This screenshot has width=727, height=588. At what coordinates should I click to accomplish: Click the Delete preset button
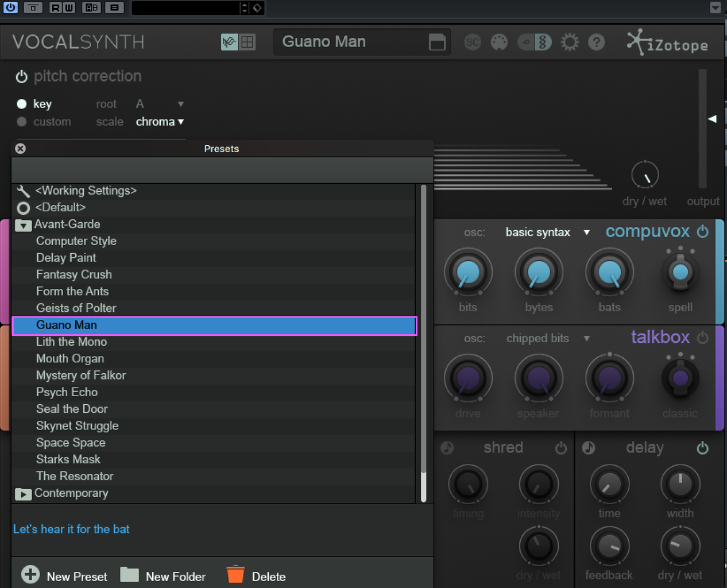click(x=256, y=575)
